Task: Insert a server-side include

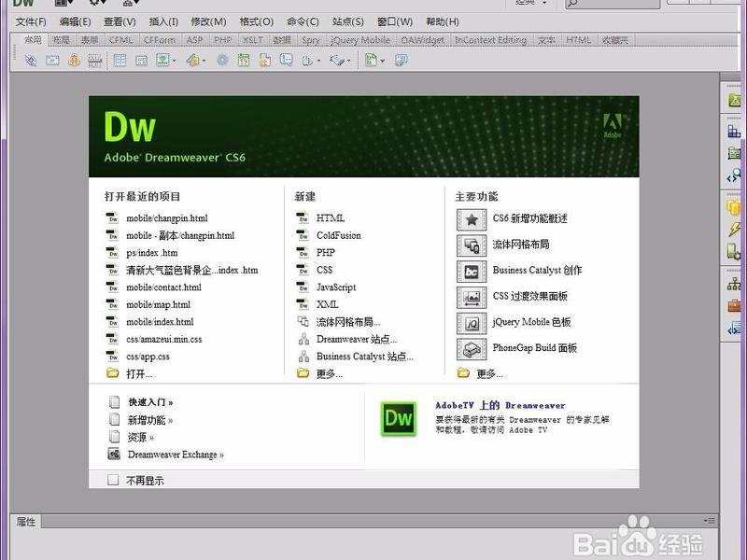Action: pyautogui.click(x=265, y=61)
